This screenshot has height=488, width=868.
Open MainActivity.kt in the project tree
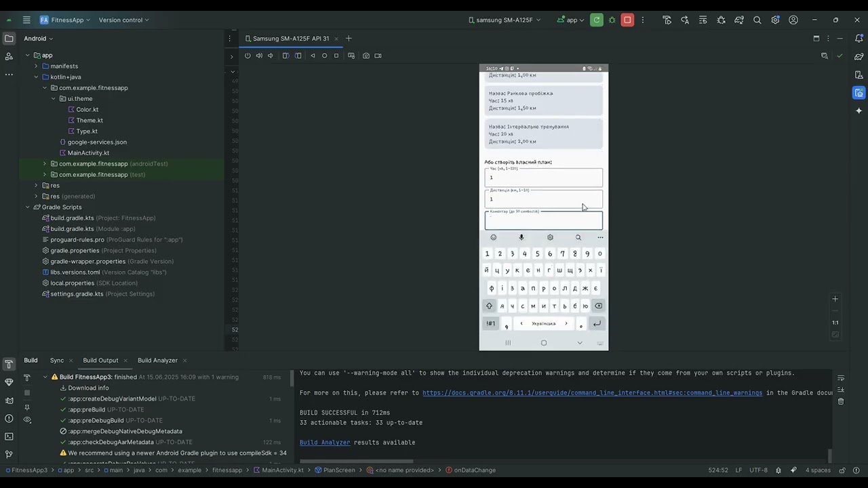point(88,152)
